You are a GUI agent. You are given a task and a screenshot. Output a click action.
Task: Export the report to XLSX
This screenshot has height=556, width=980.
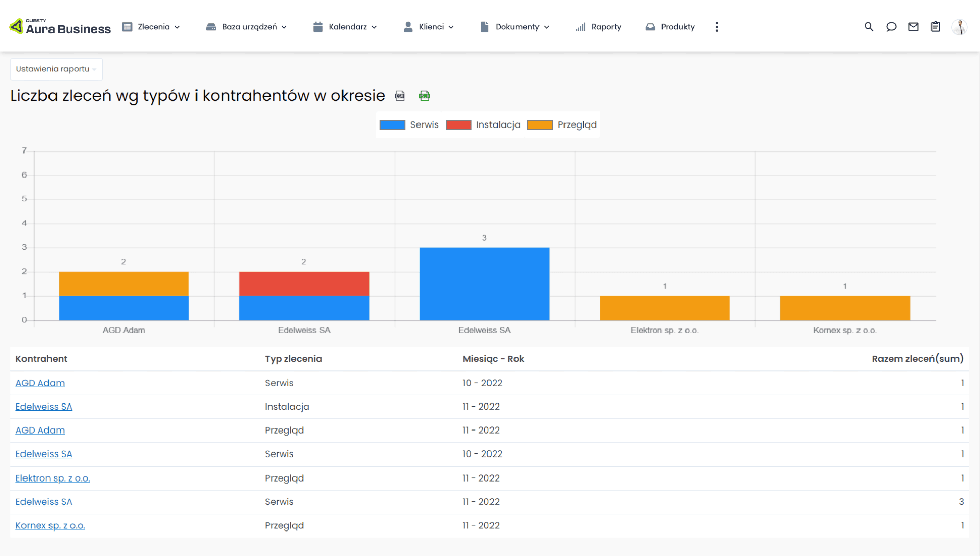pyautogui.click(x=424, y=96)
